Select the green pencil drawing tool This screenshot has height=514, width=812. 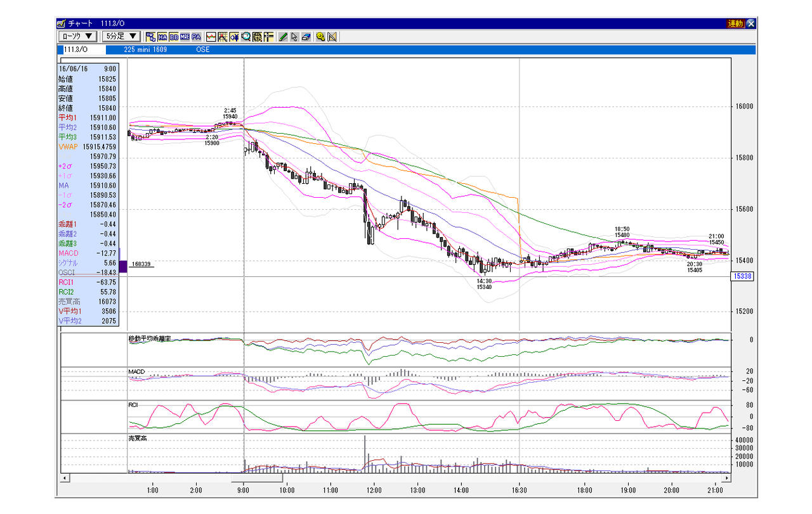(283, 37)
